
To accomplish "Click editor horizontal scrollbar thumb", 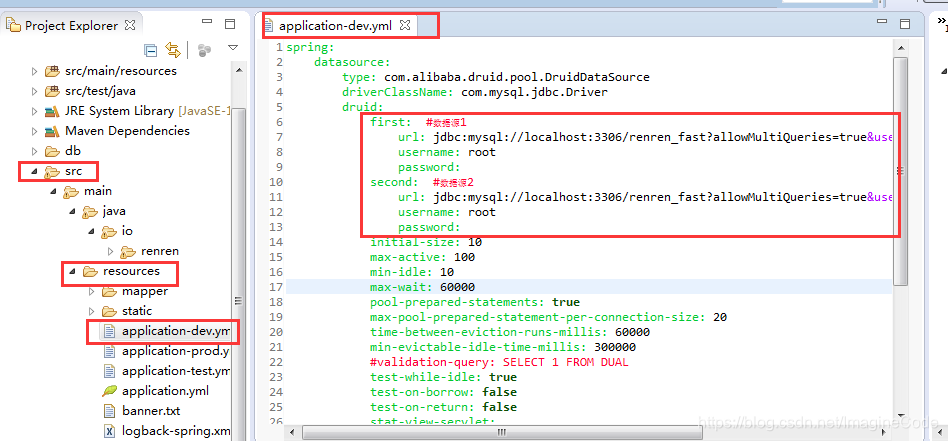I will (501, 433).
